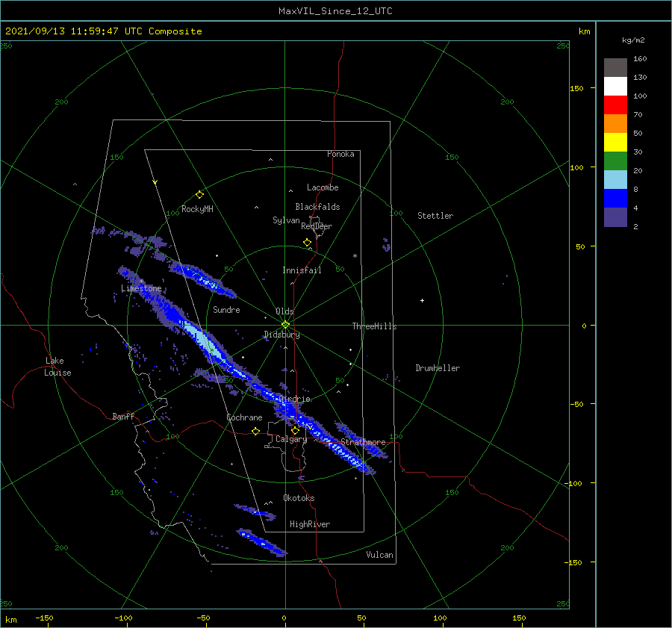
Task: Click the Olds town label
Action: (284, 311)
